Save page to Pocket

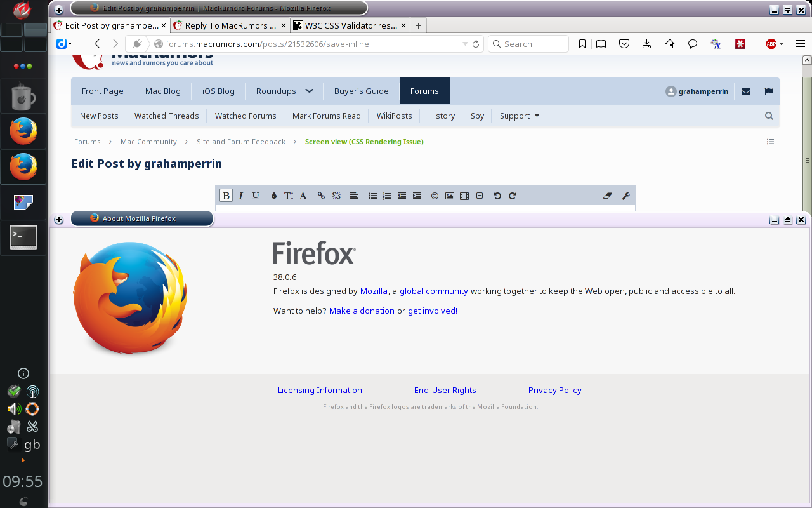click(x=624, y=44)
